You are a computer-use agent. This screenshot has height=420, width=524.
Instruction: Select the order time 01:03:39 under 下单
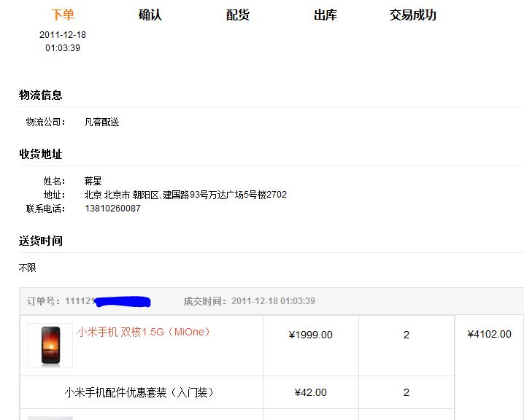[63, 47]
